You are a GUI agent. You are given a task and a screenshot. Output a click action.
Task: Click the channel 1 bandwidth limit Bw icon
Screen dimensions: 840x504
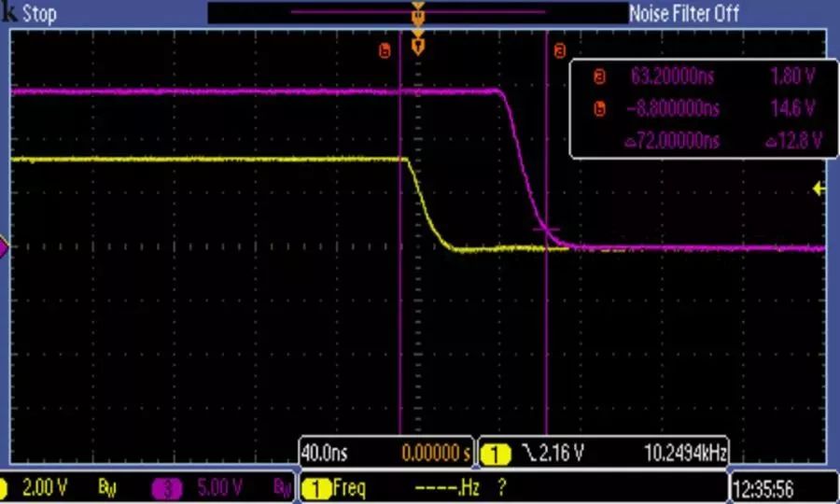point(108,488)
